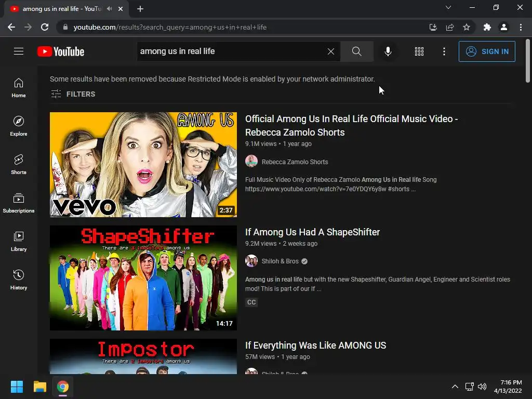Open 'If Everything Was Like AMONG US' title

315,345
